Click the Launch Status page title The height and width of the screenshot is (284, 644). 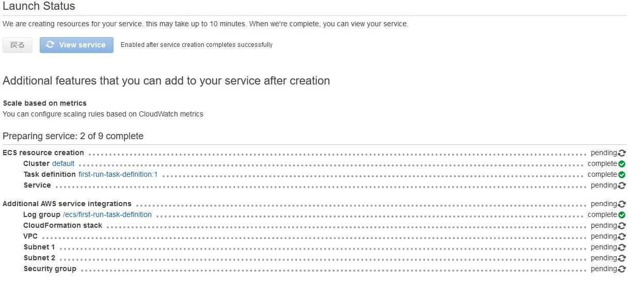39,7
